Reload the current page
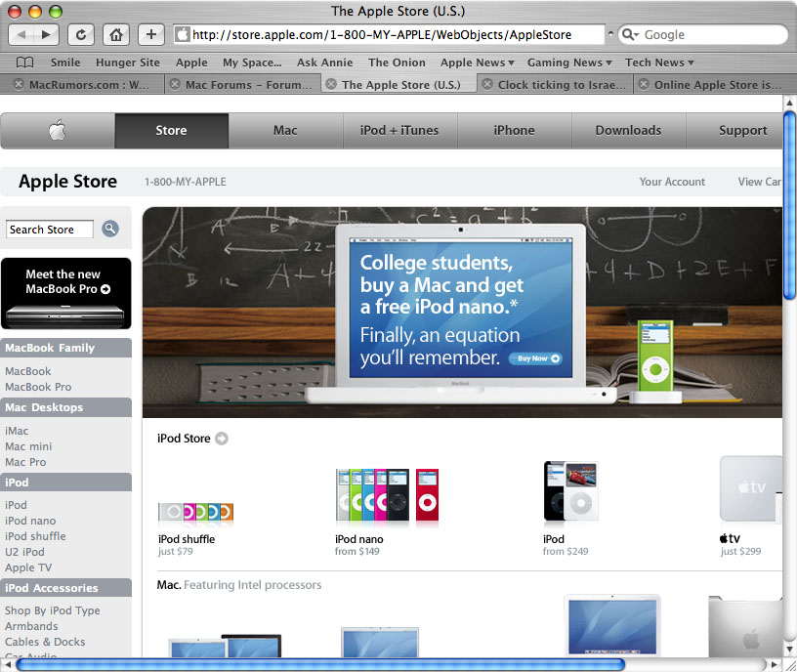797x672 pixels. (81, 34)
